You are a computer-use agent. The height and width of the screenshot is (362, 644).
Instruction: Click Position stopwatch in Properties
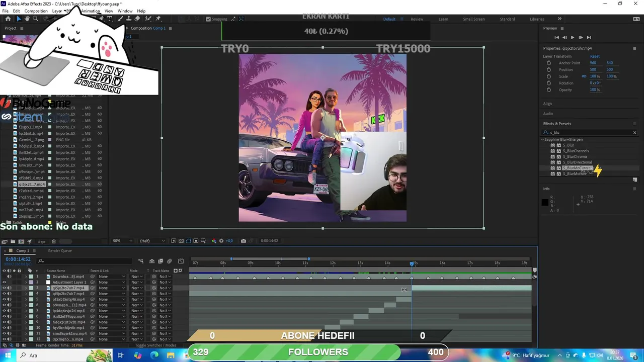click(x=549, y=69)
